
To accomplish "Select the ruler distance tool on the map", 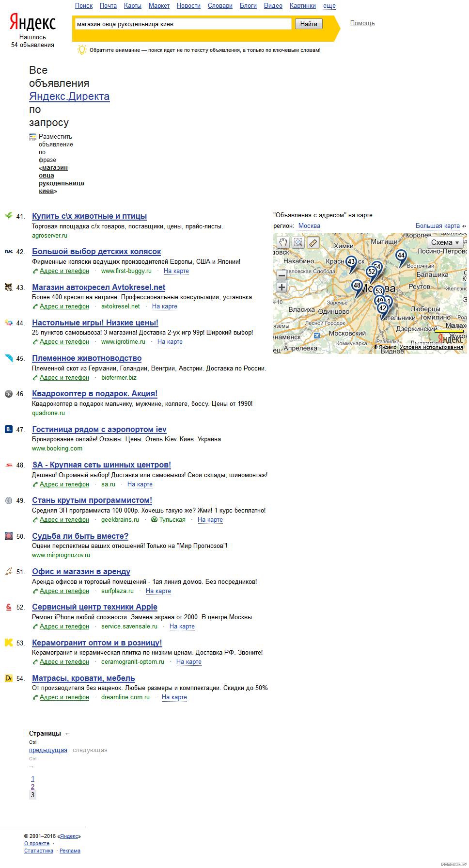I will [313, 243].
